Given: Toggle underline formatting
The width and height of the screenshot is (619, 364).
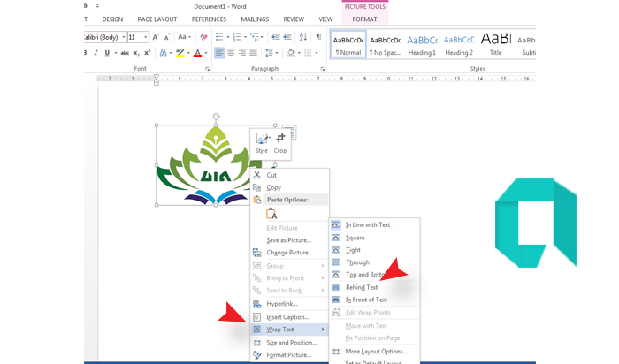Looking at the screenshot, I should pos(107,53).
